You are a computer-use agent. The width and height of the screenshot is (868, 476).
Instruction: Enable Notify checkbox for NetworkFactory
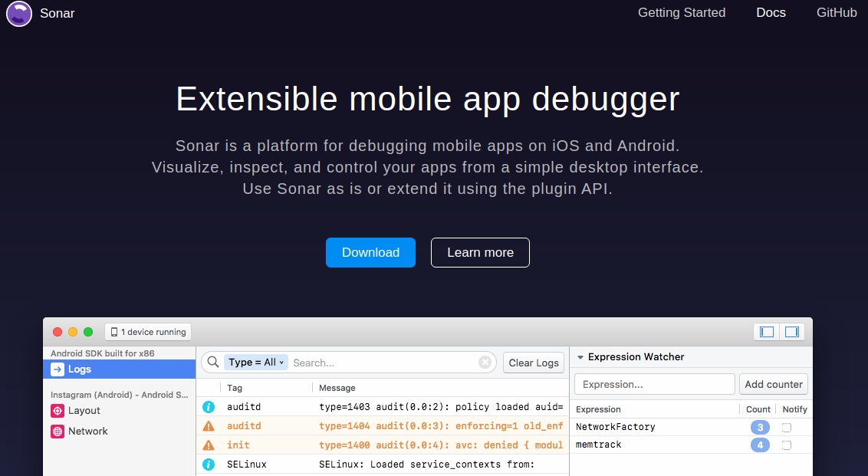(787, 427)
